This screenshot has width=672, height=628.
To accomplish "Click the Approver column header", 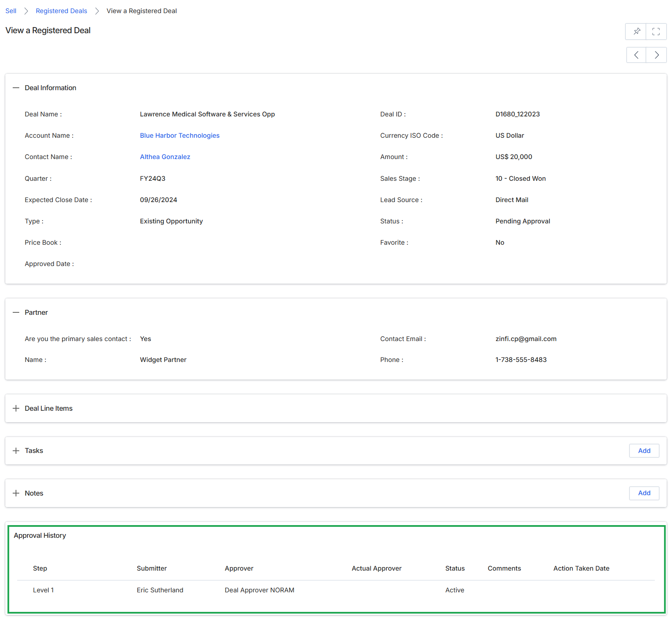I will [x=239, y=569].
